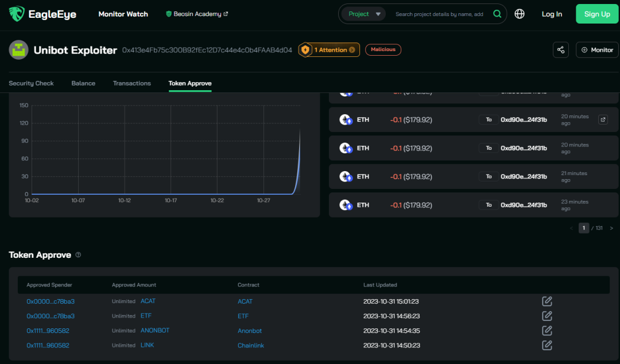Click the EagleEye logo icon

(17, 14)
